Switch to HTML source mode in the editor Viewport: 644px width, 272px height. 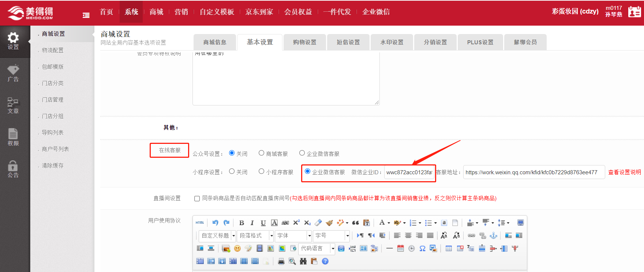point(200,223)
